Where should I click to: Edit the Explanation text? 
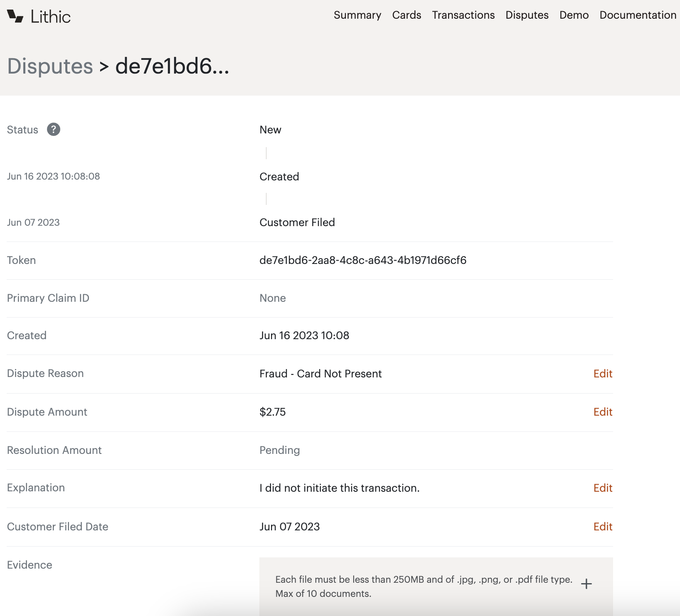[603, 488]
